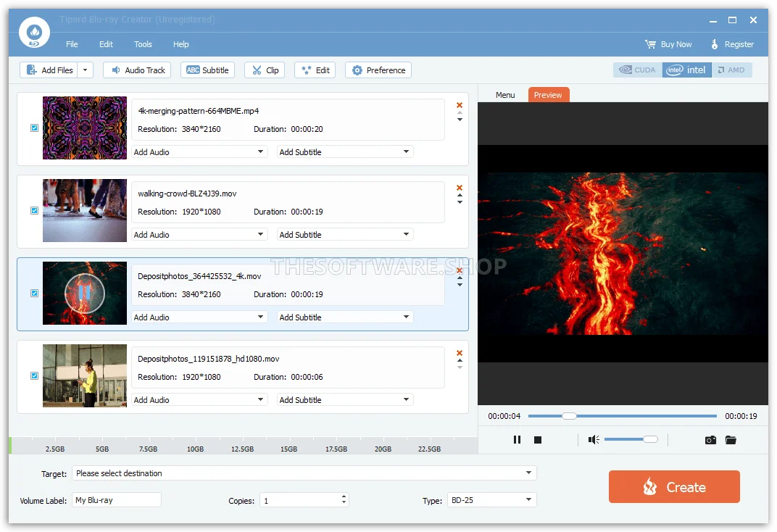This screenshot has width=777, height=532.
Task: Click the Register link
Action: click(732, 44)
